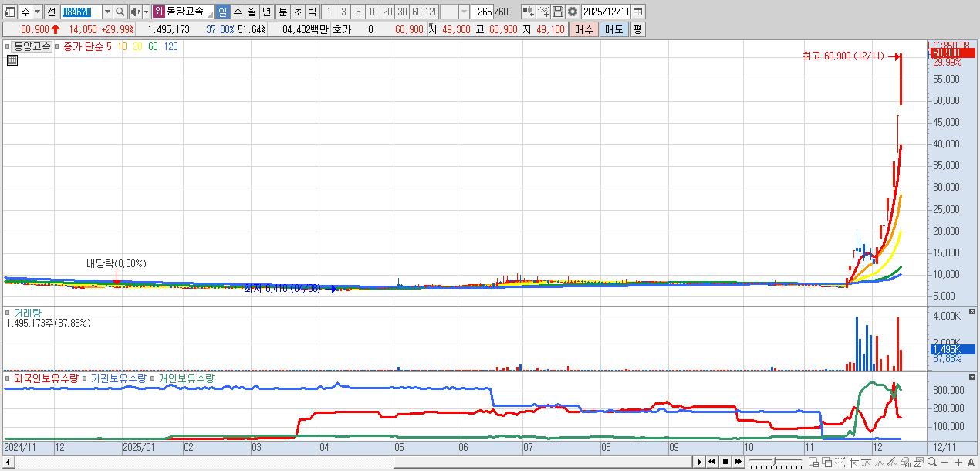Click the dotted-frame chart icon
This screenshot has height=471, width=980.
point(840,463)
